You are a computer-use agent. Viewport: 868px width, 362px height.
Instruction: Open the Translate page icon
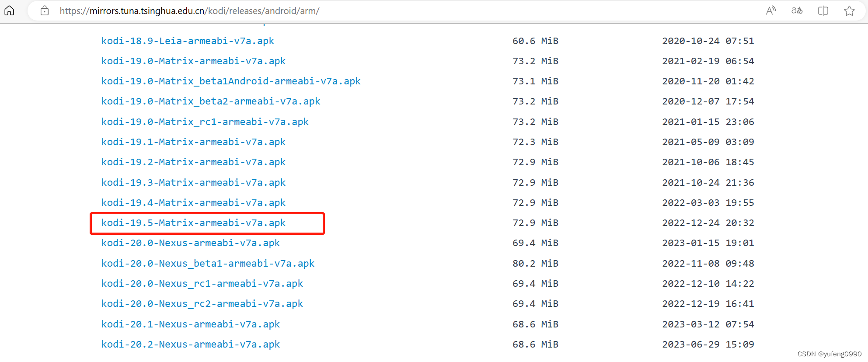tap(797, 10)
